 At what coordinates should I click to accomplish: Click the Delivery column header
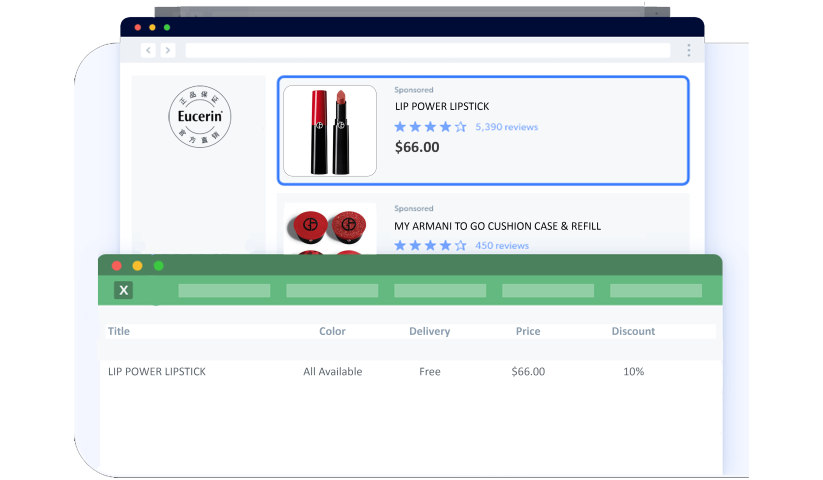coord(429,331)
